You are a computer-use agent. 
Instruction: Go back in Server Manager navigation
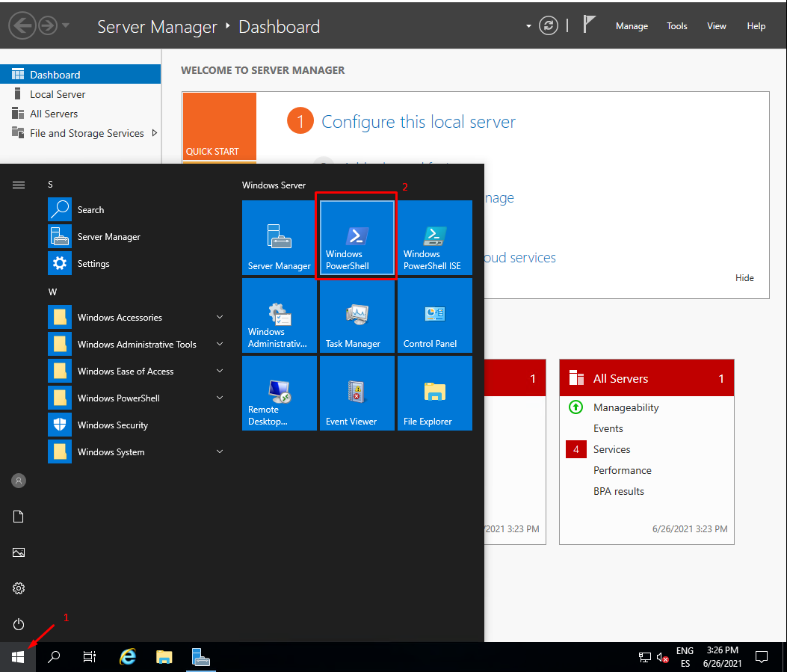click(22, 25)
